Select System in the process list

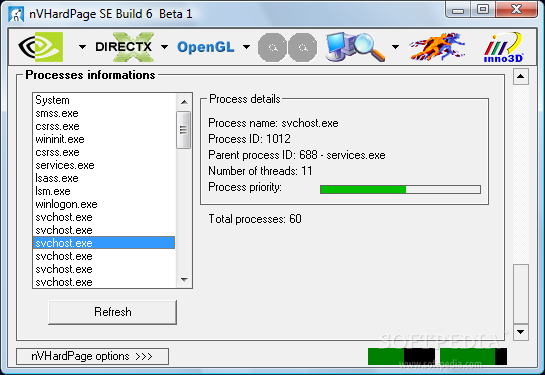point(104,100)
